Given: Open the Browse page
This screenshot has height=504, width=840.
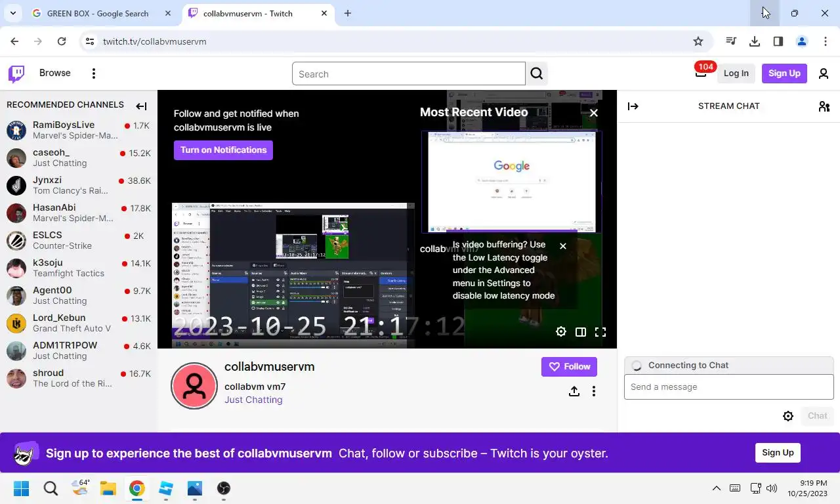Looking at the screenshot, I should [55, 73].
